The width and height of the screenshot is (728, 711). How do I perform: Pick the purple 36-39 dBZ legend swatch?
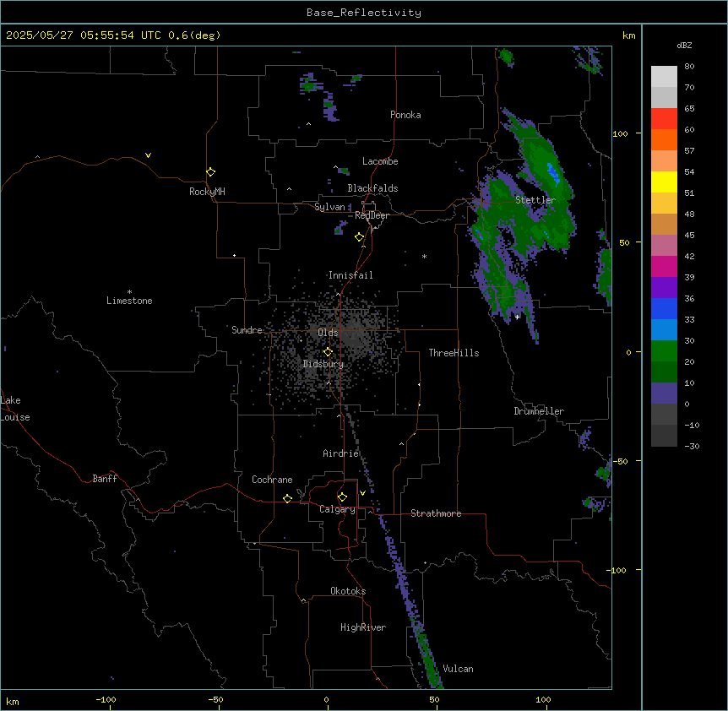(664, 287)
